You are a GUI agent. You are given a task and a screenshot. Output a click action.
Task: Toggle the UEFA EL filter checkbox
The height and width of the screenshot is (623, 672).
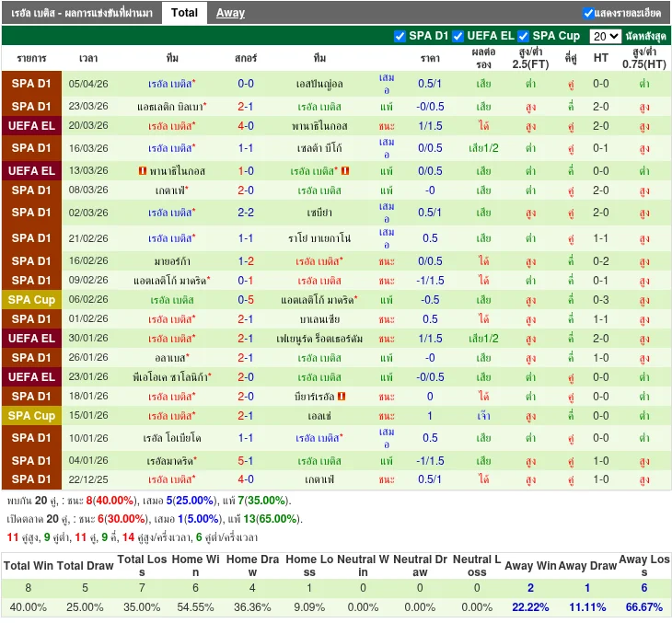pos(458,36)
